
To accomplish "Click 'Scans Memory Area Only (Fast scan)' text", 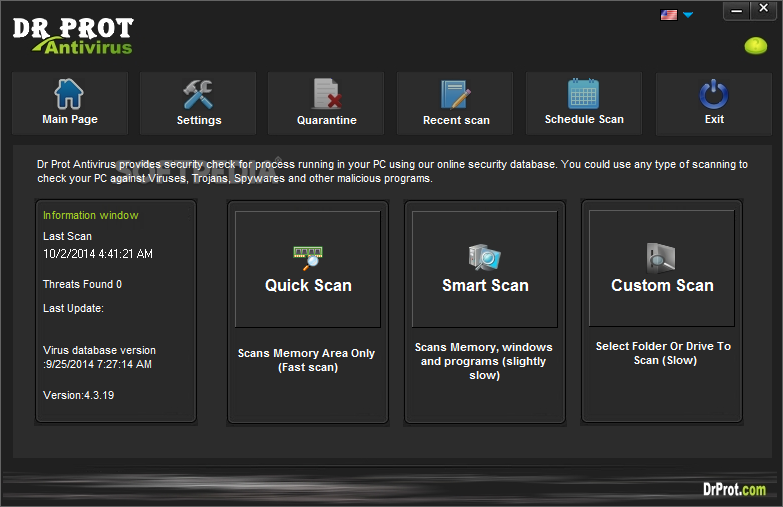I will tap(307, 360).
